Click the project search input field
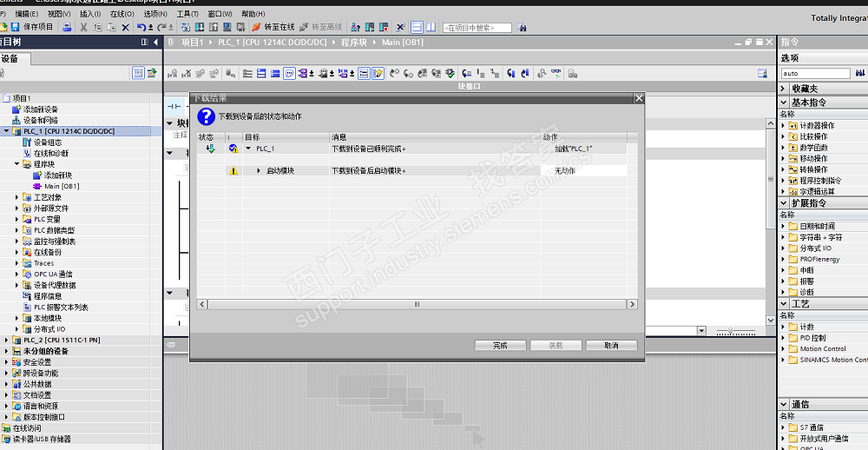This screenshot has width=868, height=450. click(x=477, y=27)
